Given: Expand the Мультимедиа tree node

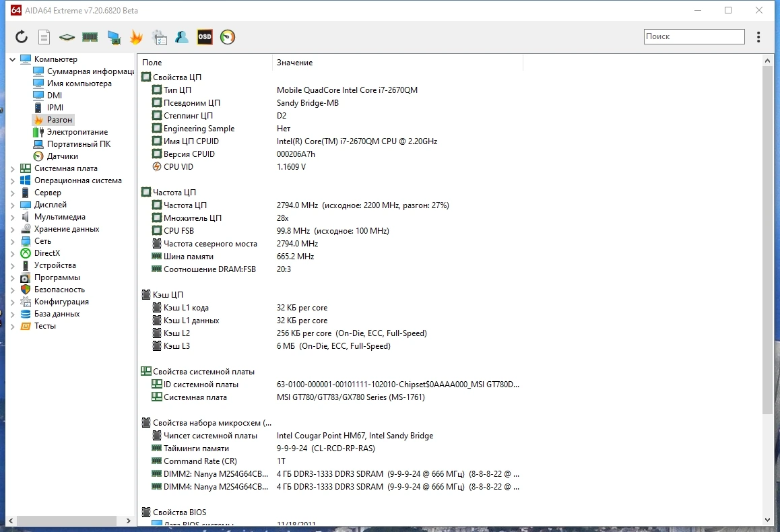Looking at the screenshot, I should pyautogui.click(x=12, y=218).
